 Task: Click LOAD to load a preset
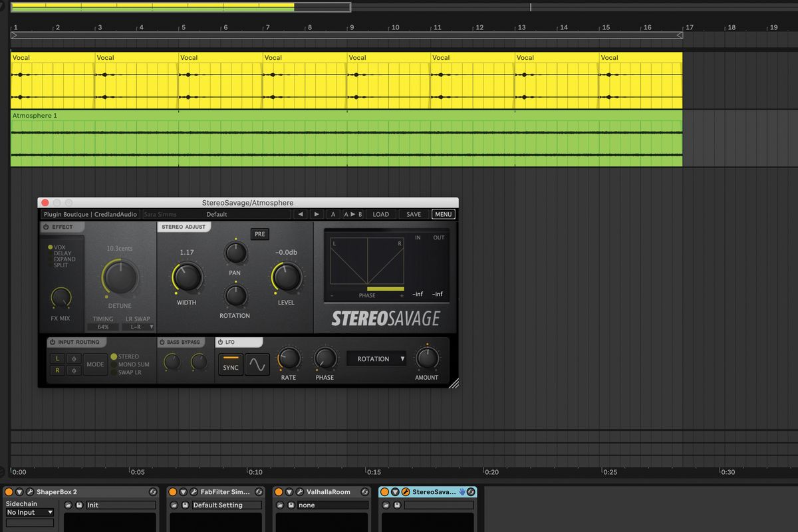(381, 214)
